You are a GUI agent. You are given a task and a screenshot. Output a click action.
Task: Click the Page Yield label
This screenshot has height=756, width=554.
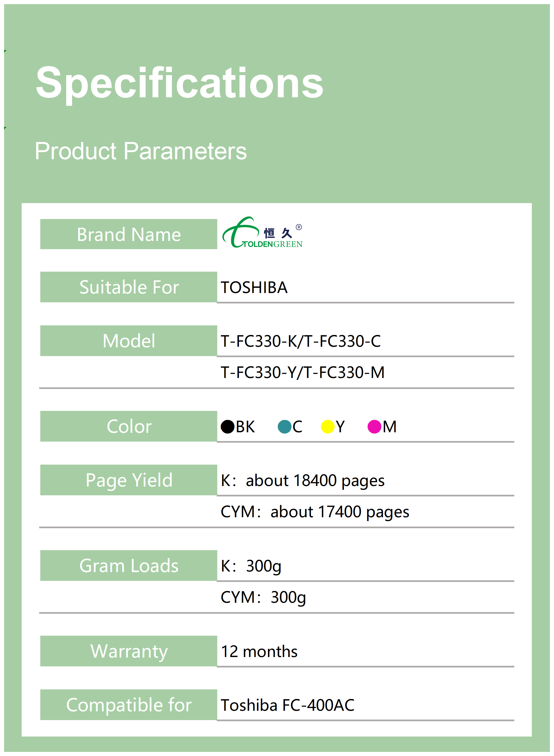(x=128, y=480)
